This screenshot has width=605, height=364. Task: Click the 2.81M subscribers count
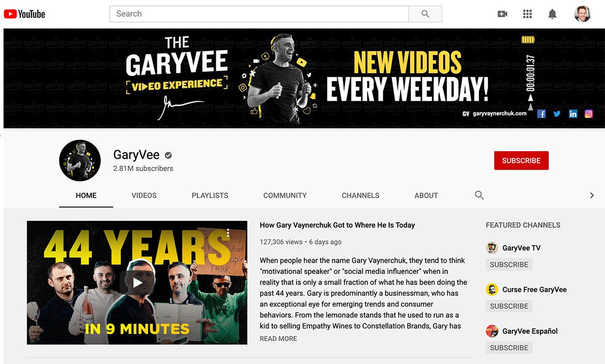pyautogui.click(x=143, y=168)
